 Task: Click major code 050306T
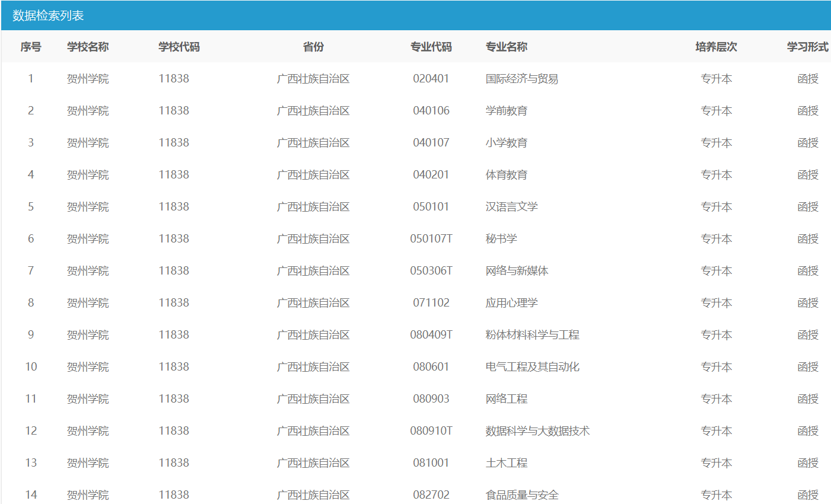431,271
